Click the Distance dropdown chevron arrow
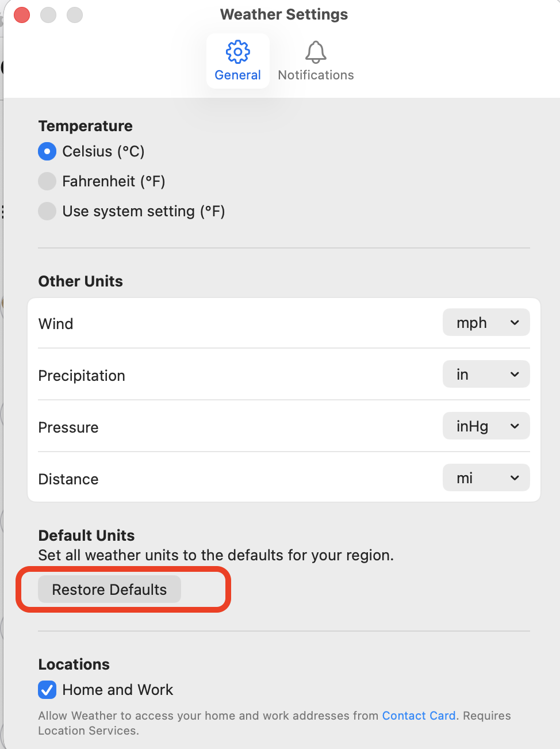 pyautogui.click(x=515, y=478)
